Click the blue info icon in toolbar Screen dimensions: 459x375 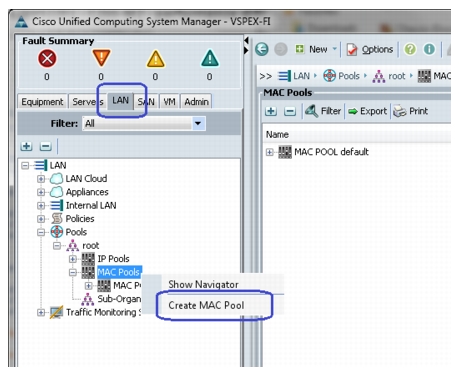tap(429, 49)
